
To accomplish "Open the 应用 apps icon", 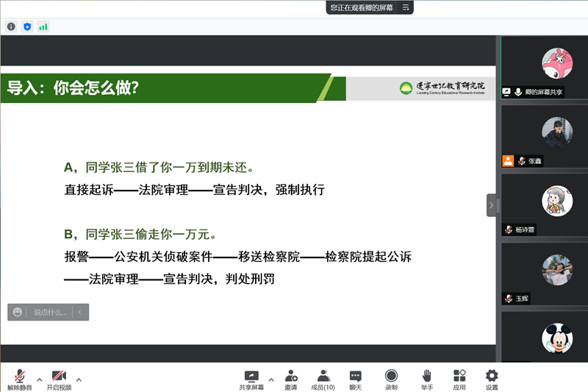I will click(x=459, y=379).
